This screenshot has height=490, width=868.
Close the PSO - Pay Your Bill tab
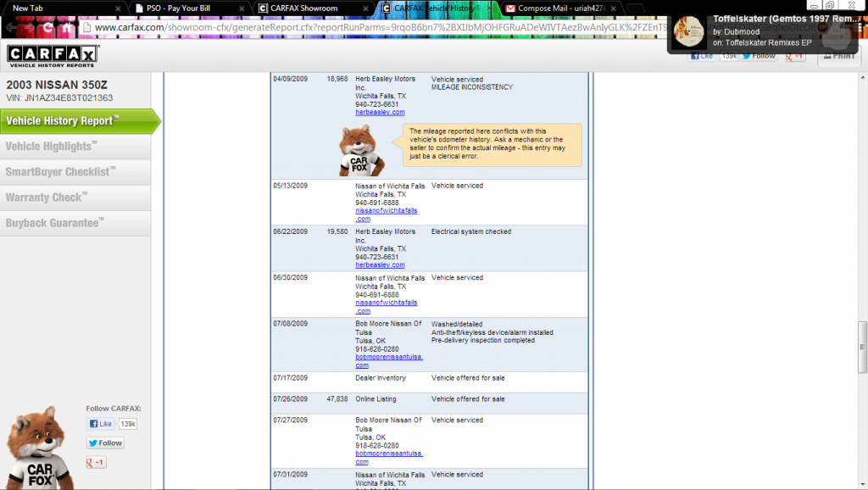click(x=242, y=8)
